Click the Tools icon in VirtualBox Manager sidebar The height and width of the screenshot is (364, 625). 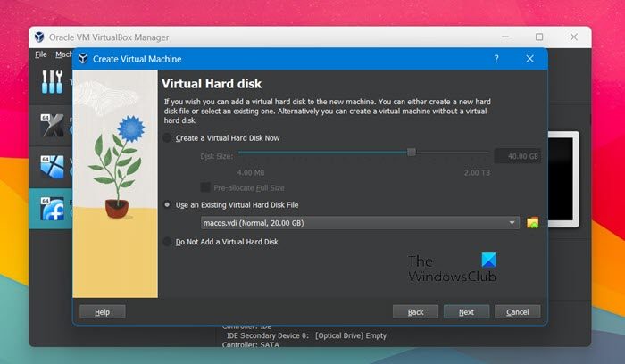[52, 82]
